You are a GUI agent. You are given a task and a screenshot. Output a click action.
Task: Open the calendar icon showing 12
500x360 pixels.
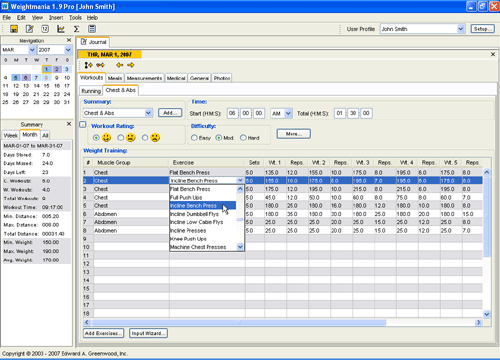tap(45, 29)
